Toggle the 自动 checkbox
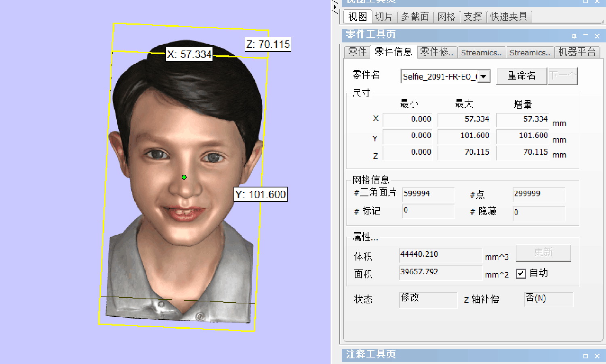Viewport: 606px width, 364px height. [521, 274]
